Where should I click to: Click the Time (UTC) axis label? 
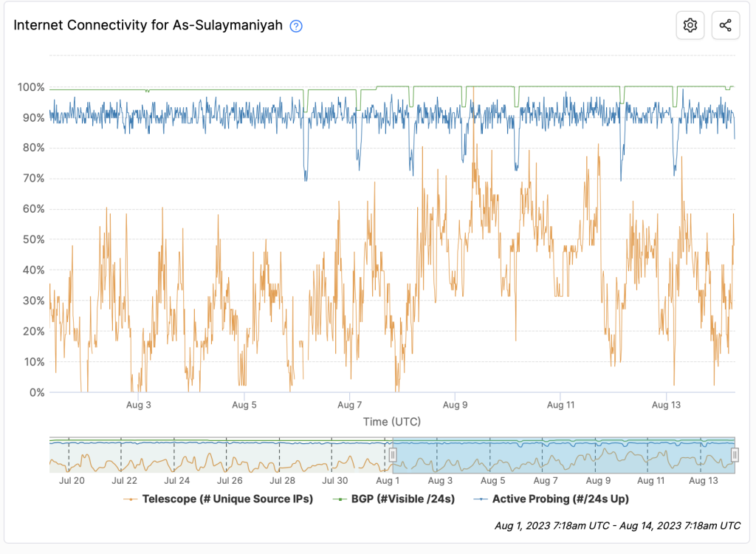tap(393, 421)
